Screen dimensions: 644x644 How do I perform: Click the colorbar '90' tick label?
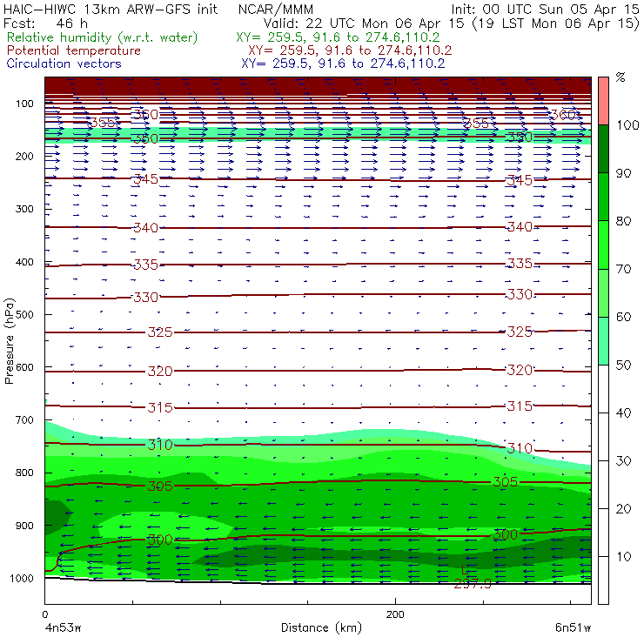[x=623, y=173]
